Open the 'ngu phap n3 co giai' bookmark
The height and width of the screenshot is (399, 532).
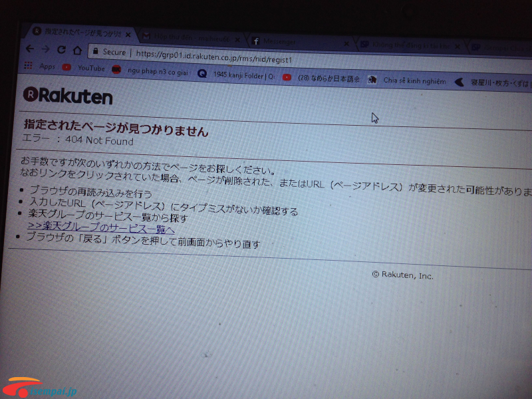[150, 70]
